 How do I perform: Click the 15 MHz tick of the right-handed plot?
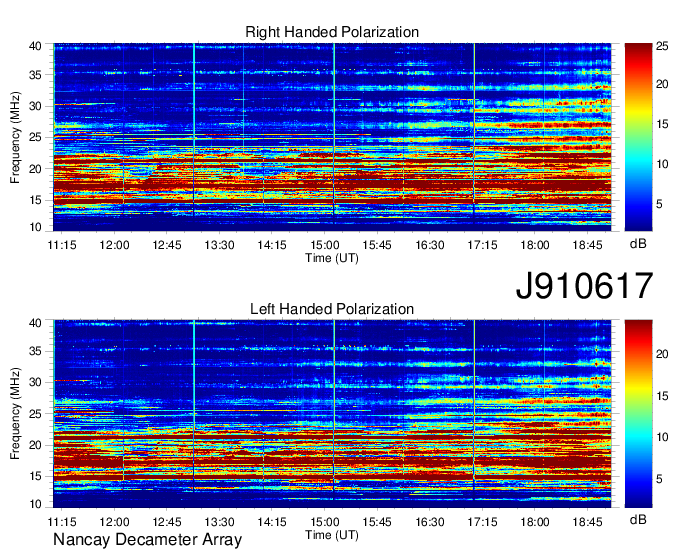point(35,200)
